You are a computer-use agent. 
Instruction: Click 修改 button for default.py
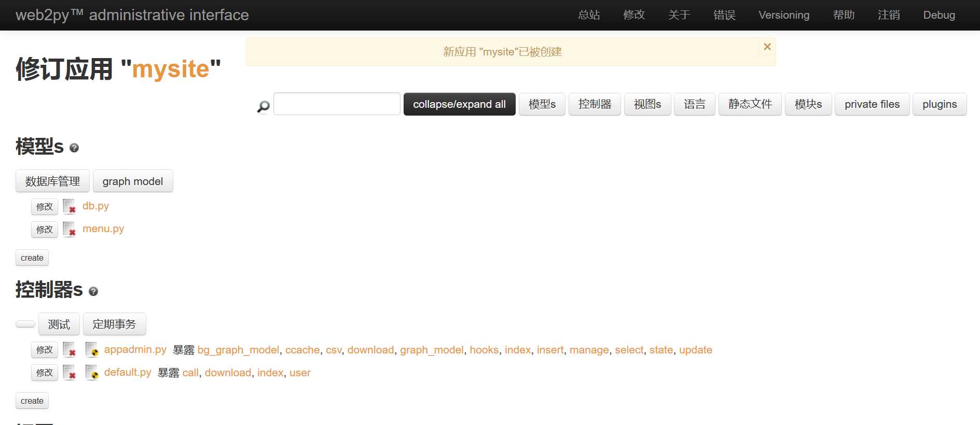coord(45,373)
